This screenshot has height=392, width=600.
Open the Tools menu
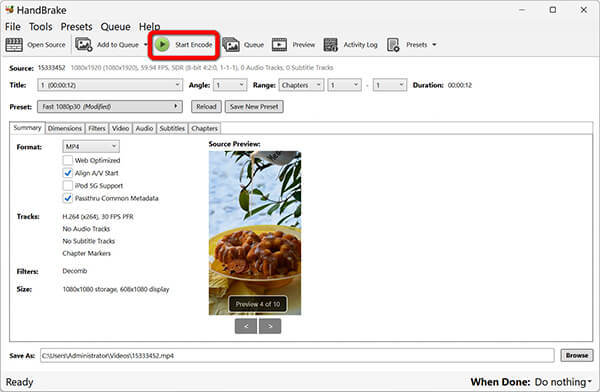coord(41,27)
